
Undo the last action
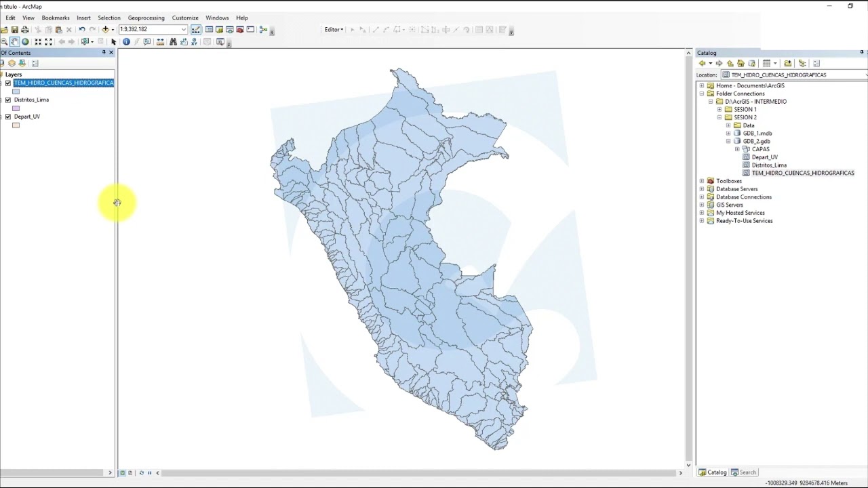click(x=82, y=30)
